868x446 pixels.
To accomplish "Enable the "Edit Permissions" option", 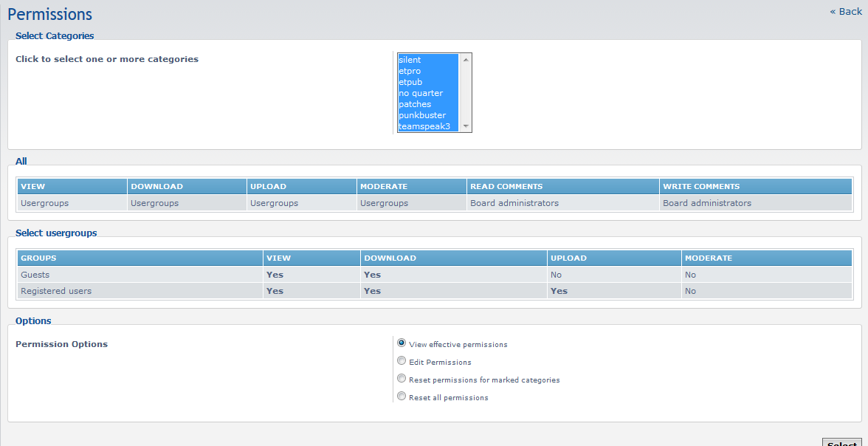I will tap(402, 360).
